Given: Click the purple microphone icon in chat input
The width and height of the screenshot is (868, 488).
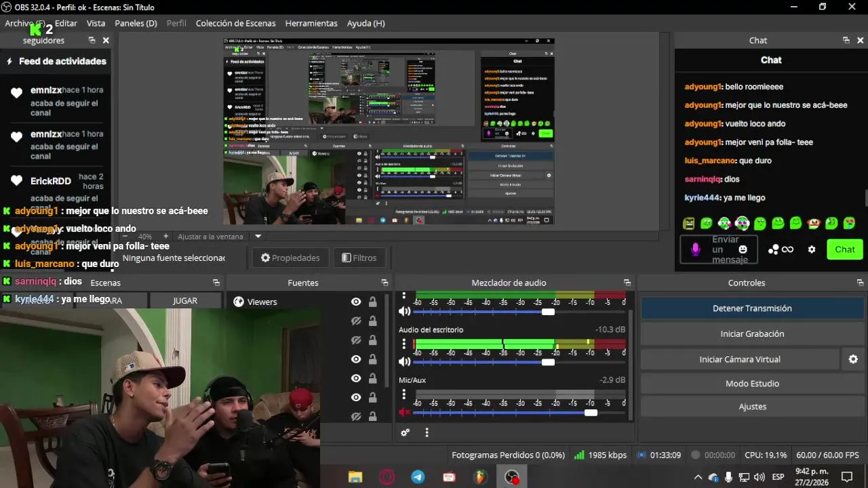Looking at the screenshot, I should pos(695,249).
